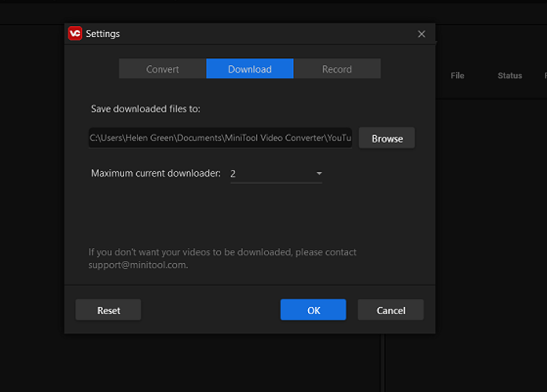Click the Save downloaded files to label
The width and height of the screenshot is (547, 392).
[x=145, y=109]
